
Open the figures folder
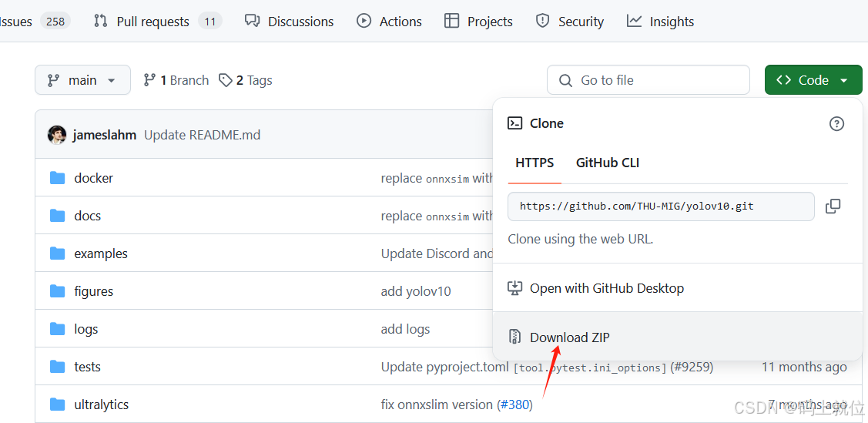[x=93, y=291]
